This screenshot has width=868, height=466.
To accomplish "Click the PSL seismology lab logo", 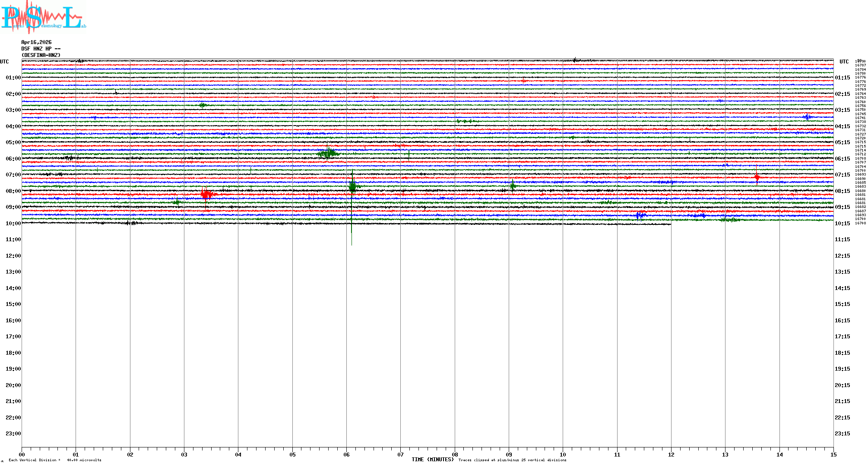I will point(42,17).
